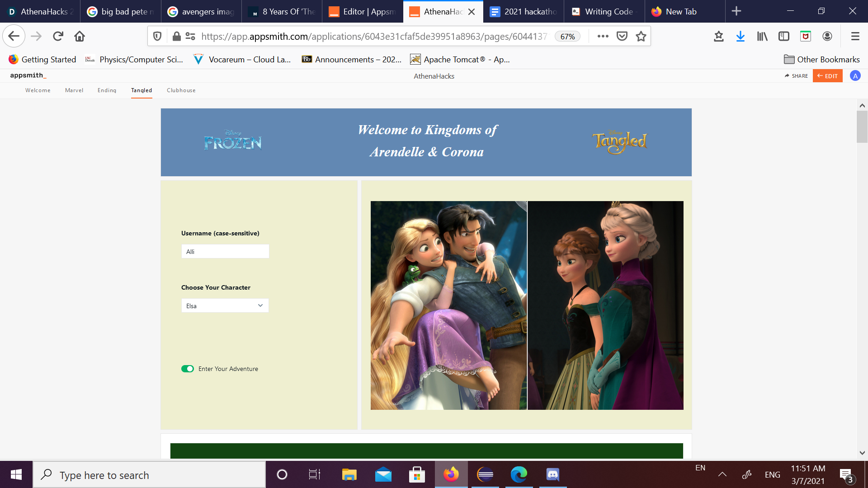Screen dimensions: 868x488
Task: Click the bookmark star icon
Action: pyautogui.click(x=641, y=36)
